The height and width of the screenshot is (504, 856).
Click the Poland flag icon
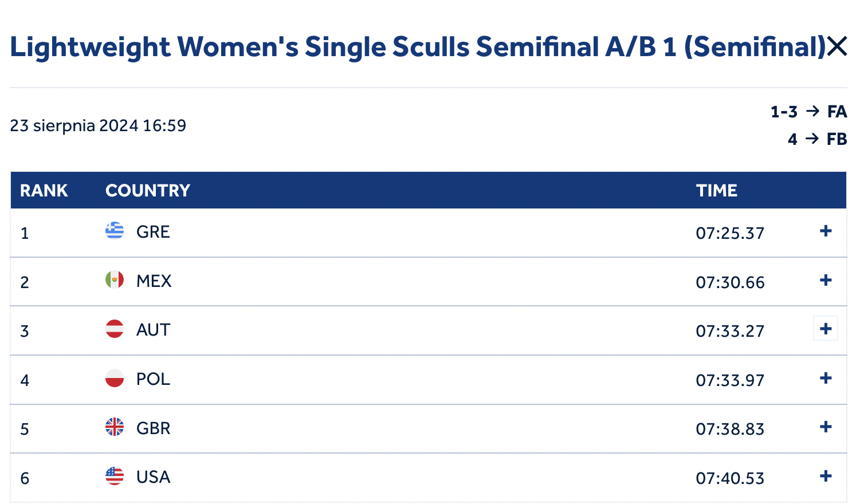pos(115,378)
